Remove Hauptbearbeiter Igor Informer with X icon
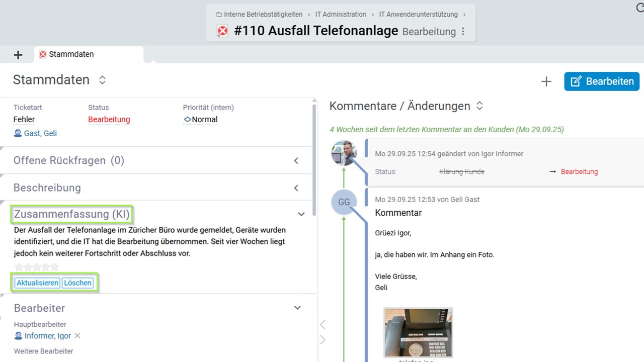Screen dimensions: 644x362 tap(77, 336)
